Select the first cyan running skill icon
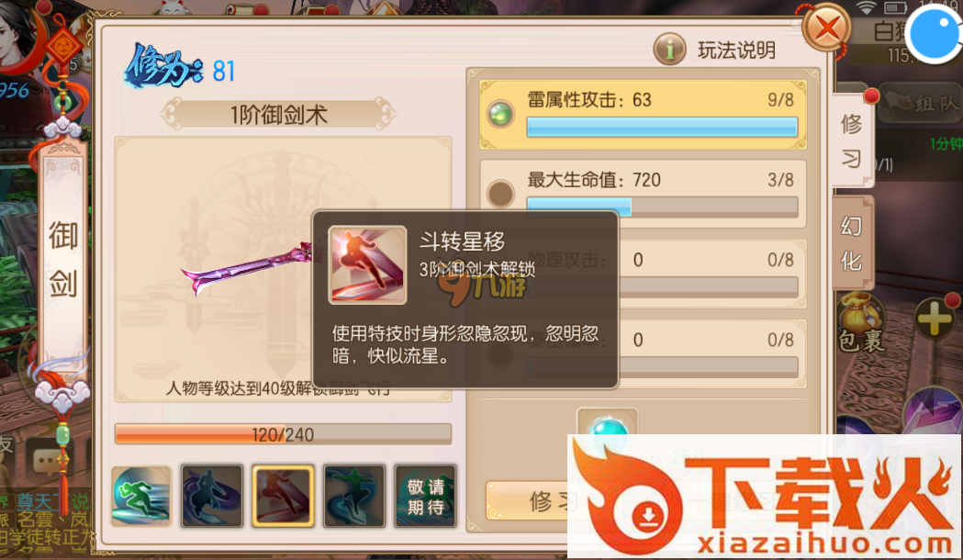The image size is (963, 560). point(140,496)
